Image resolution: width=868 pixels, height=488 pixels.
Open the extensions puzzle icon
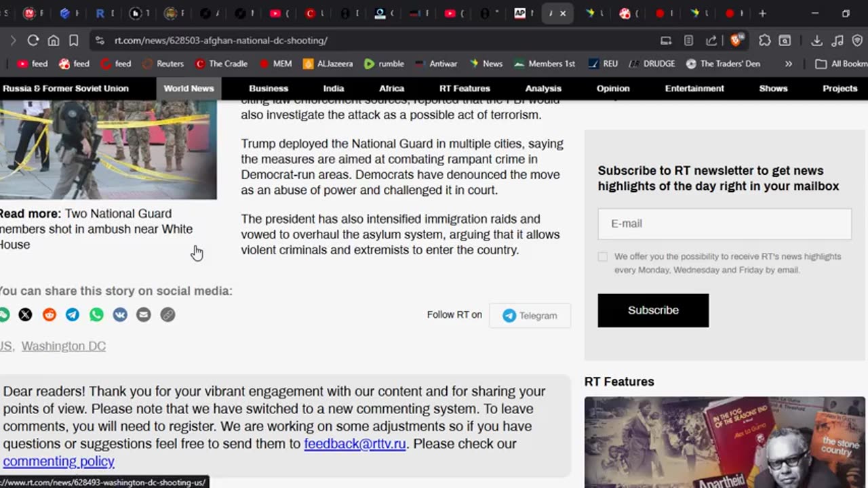765,41
